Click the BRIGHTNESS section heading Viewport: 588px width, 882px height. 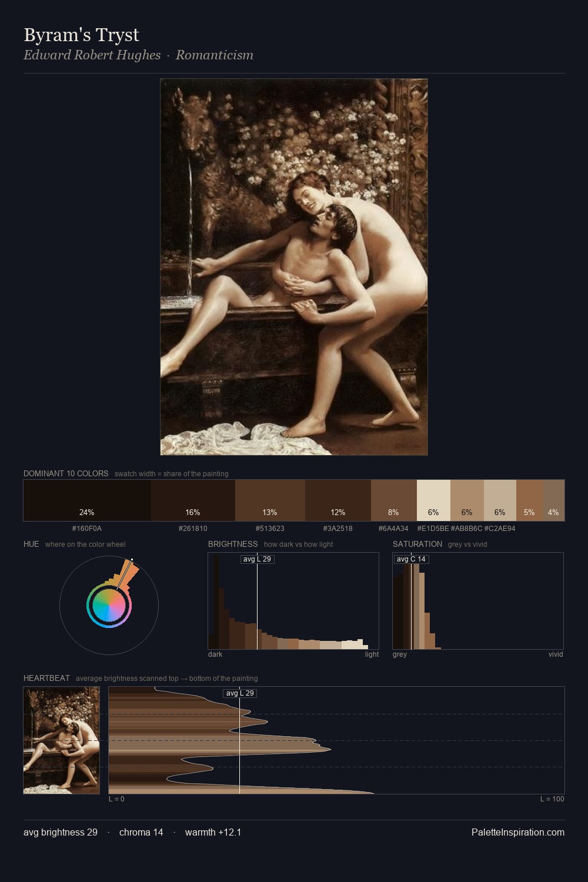[x=233, y=544]
